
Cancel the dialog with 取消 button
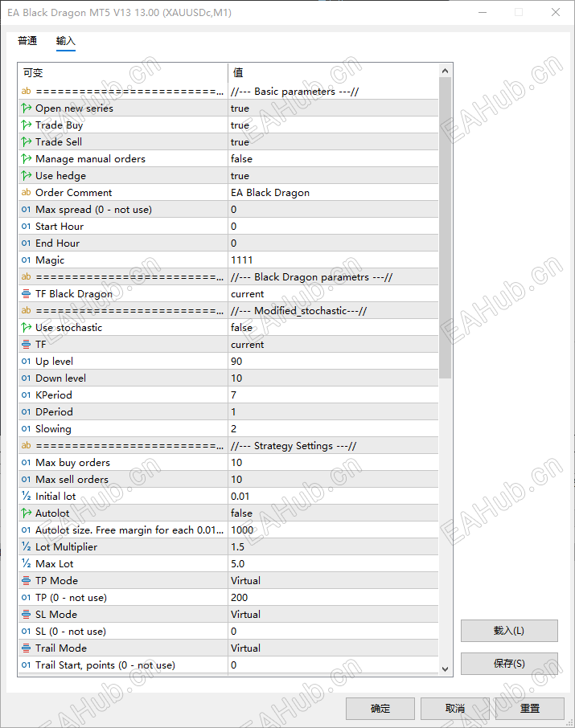[x=454, y=709]
